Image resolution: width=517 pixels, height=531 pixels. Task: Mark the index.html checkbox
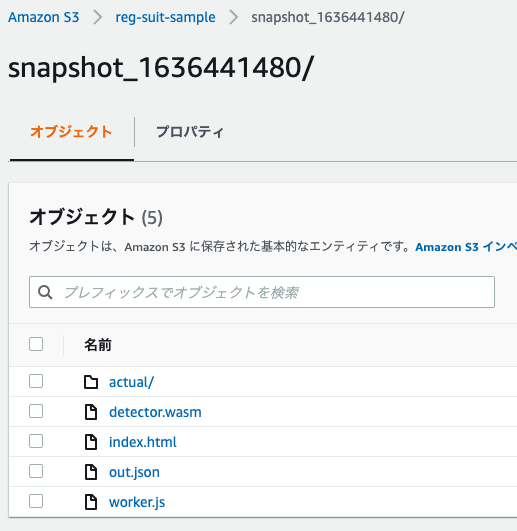tap(36, 441)
